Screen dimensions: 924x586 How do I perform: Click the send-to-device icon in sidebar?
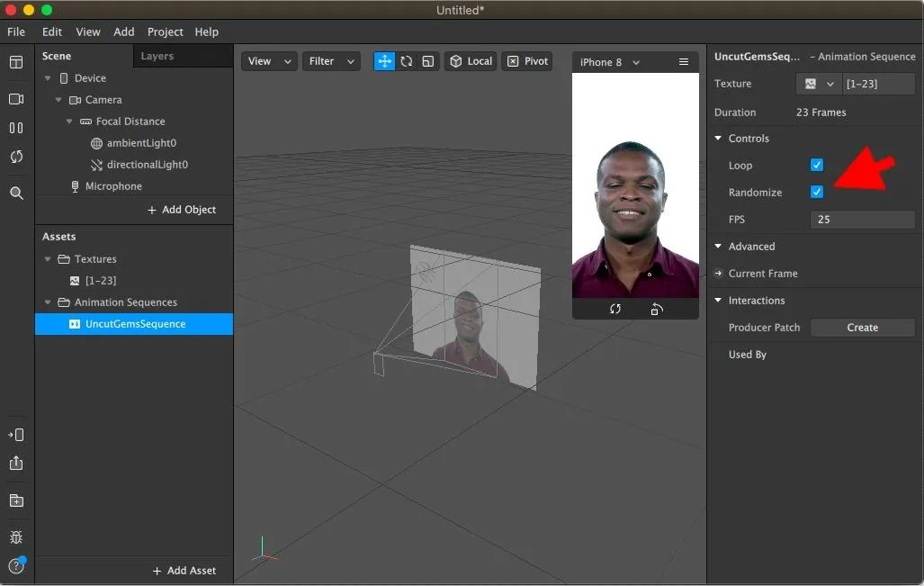[x=16, y=435]
